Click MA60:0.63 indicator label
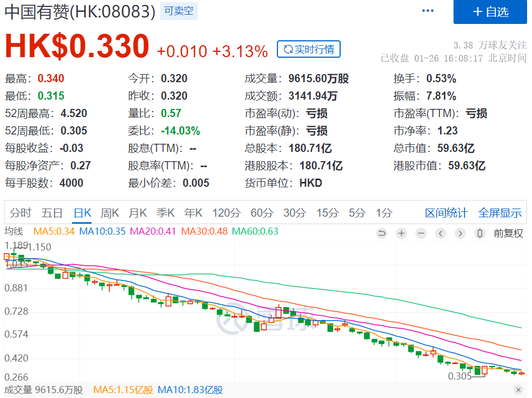Image resolution: width=532 pixels, height=398 pixels. [255, 231]
